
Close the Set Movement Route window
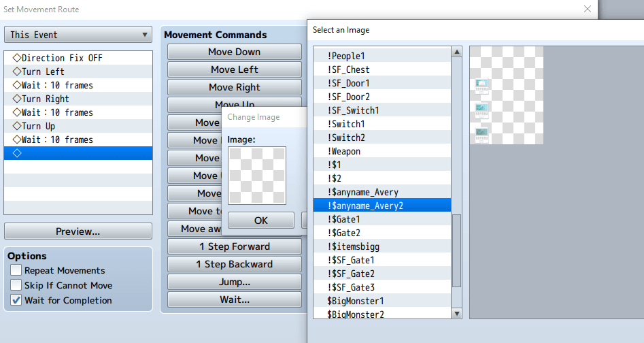click(x=587, y=10)
